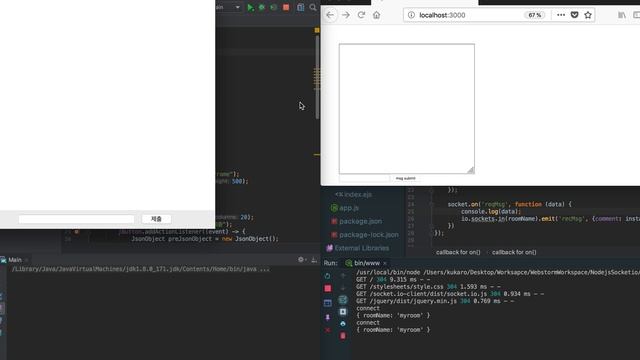
Task: Click the 제출 submit button in Java window
Action: coord(156,219)
